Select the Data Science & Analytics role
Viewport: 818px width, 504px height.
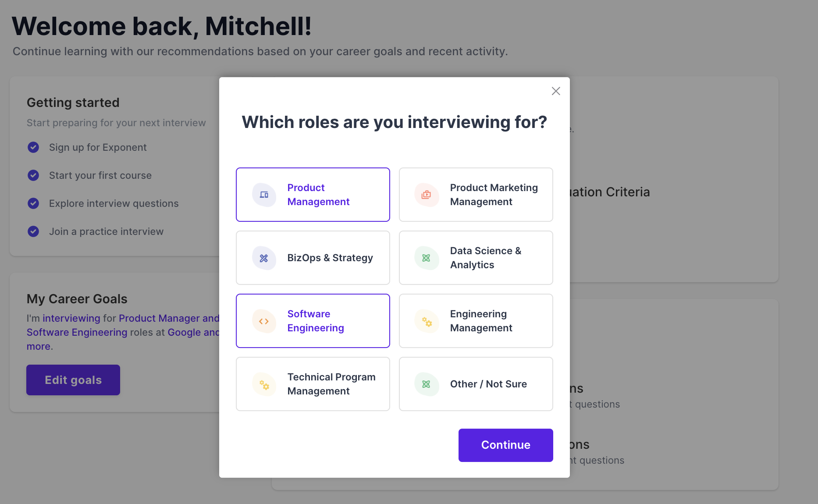coord(476,258)
